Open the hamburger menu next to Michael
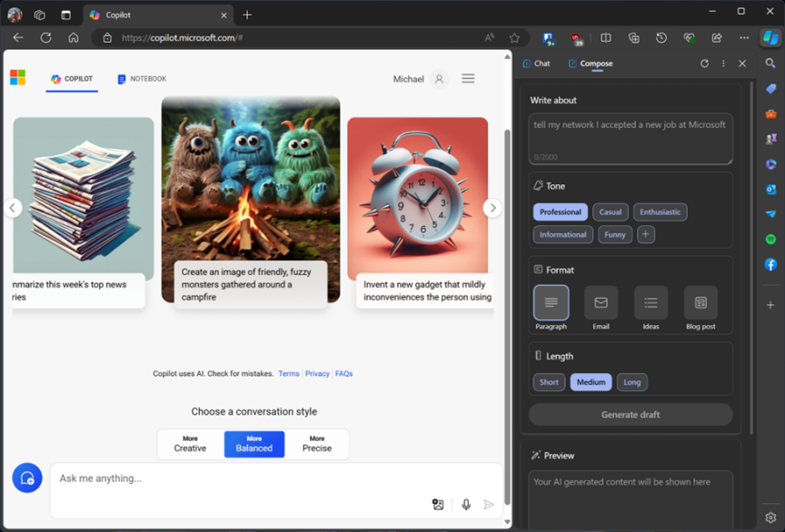785x532 pixels. (x=468, y=79)
